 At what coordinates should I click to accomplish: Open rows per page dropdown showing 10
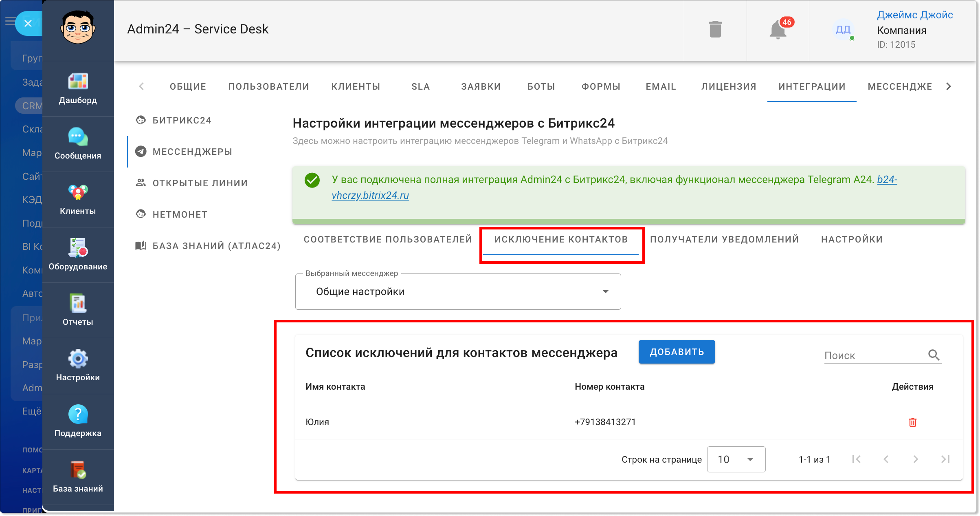[x=736, y=459]
